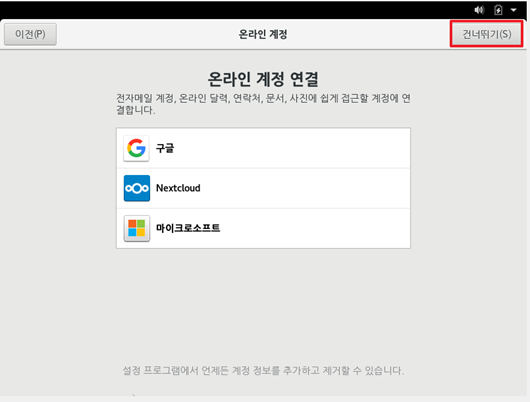Click the 온라인 계정 header title
The image size is (530, 402).
[x=263, y=34]
